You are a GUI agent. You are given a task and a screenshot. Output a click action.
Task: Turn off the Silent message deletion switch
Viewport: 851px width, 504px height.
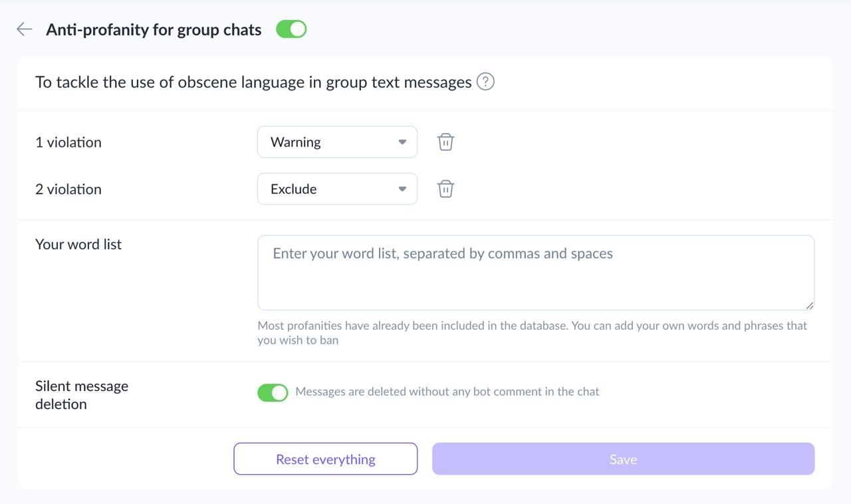click(x=273, y=392)
